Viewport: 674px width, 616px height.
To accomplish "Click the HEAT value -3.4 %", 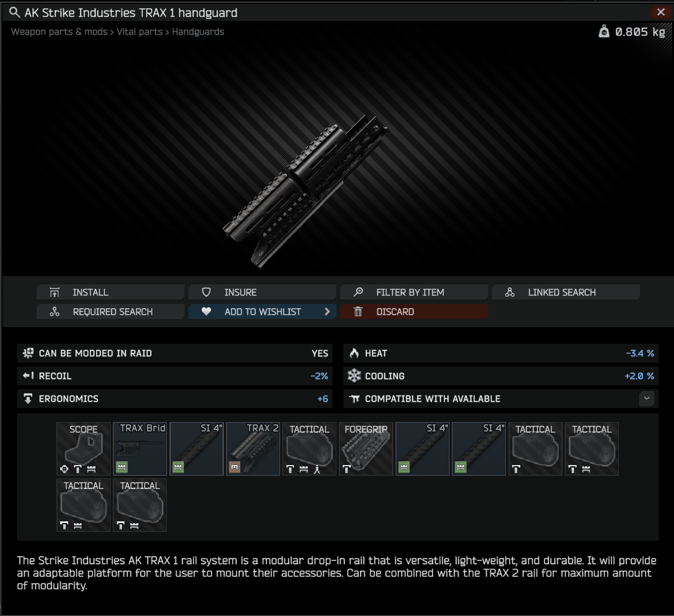I will click(640, 353).
